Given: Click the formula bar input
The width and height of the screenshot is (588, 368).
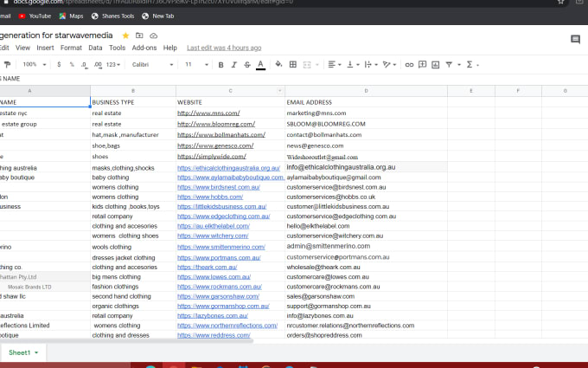Looking at the screenshot, I should click(294, 79).
